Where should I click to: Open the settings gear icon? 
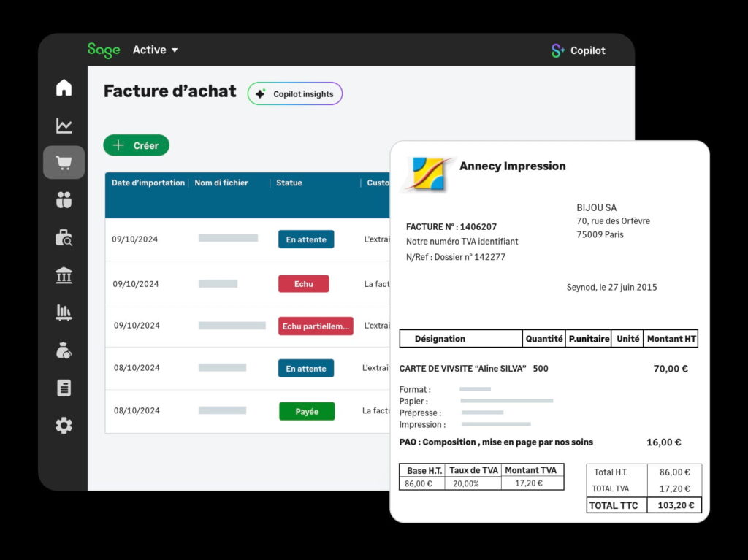coord(64,425)
